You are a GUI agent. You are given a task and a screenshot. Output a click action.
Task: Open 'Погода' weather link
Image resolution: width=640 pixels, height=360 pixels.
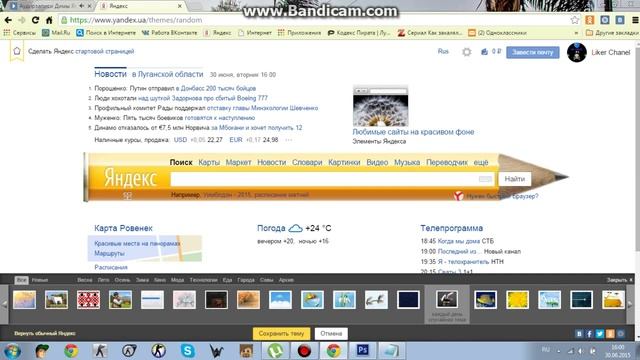coord(271,228)
